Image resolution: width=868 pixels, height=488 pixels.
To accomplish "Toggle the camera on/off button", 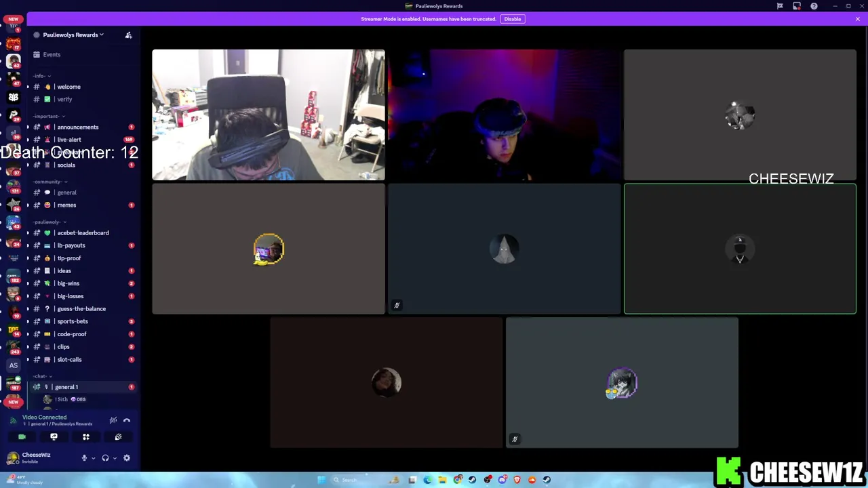I will pyautogui.click(x=22, y=437).
